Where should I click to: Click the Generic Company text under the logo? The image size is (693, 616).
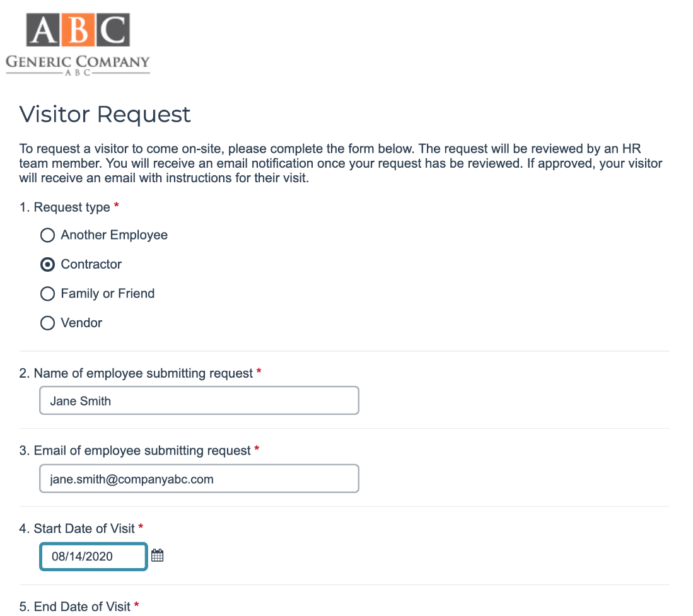pyautogui.click(x=78, y=62)
